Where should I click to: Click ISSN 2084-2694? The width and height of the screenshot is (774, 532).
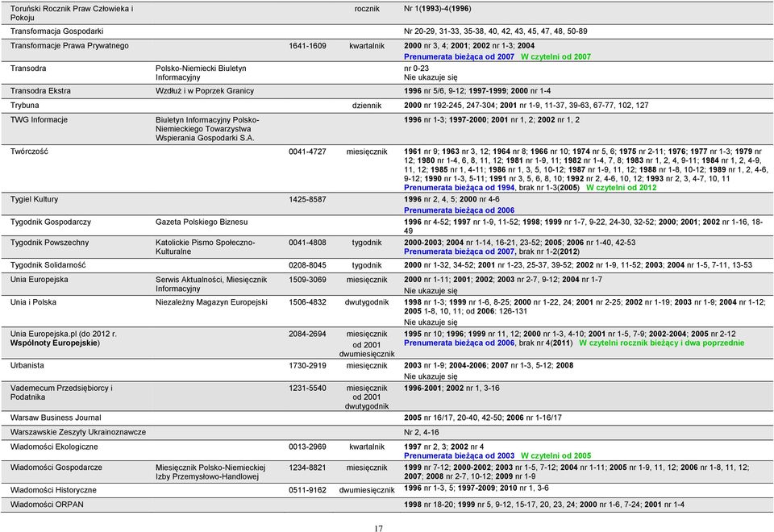pyautogui.click(x=307, y=334)
